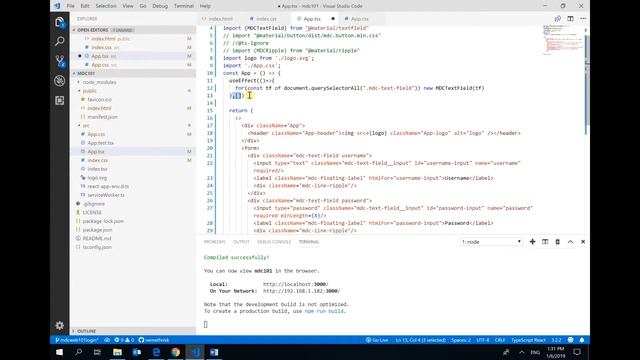The width and height of the screenshot is (640, 360).
Task: Open the Go menu
Action: pyautogui.click(x=143, y=6)
